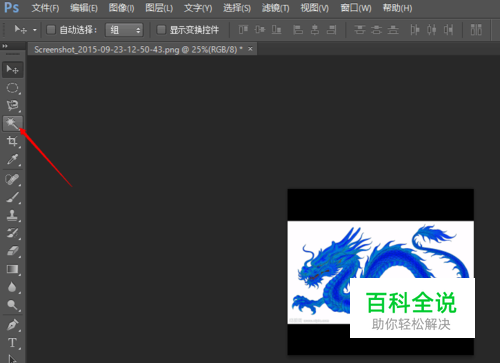This screenshot has height=363, width=500.
Task: Select the Magnetic Lasso tool
Action: coord(13,105)
